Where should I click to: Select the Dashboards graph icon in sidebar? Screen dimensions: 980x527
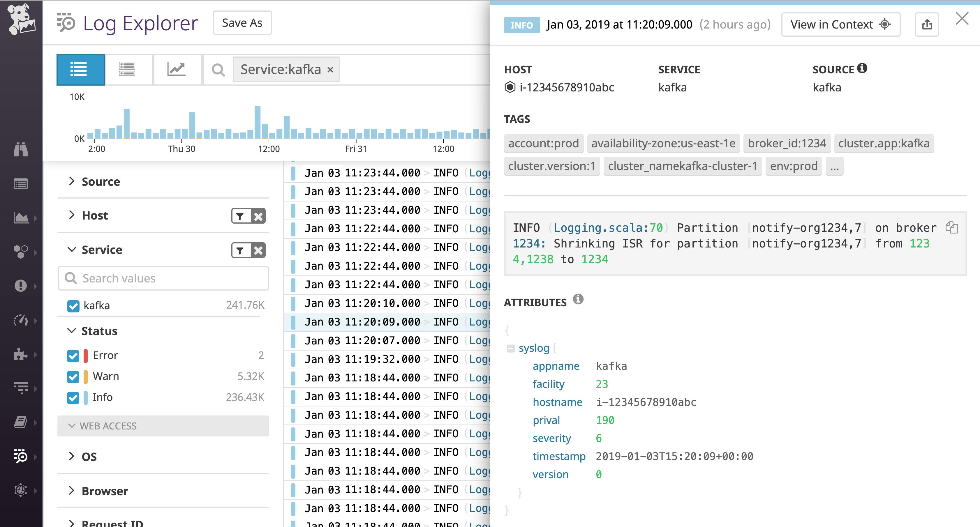coord(22,218)
